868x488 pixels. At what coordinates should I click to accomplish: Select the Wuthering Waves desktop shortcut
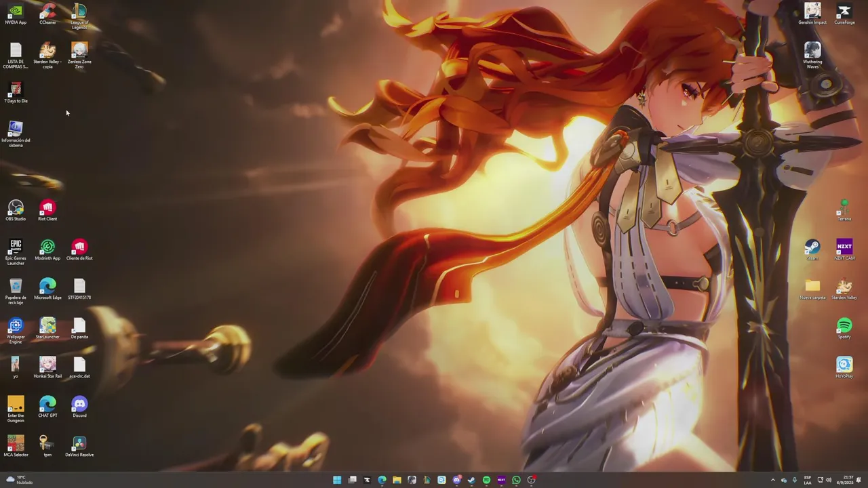812,56
